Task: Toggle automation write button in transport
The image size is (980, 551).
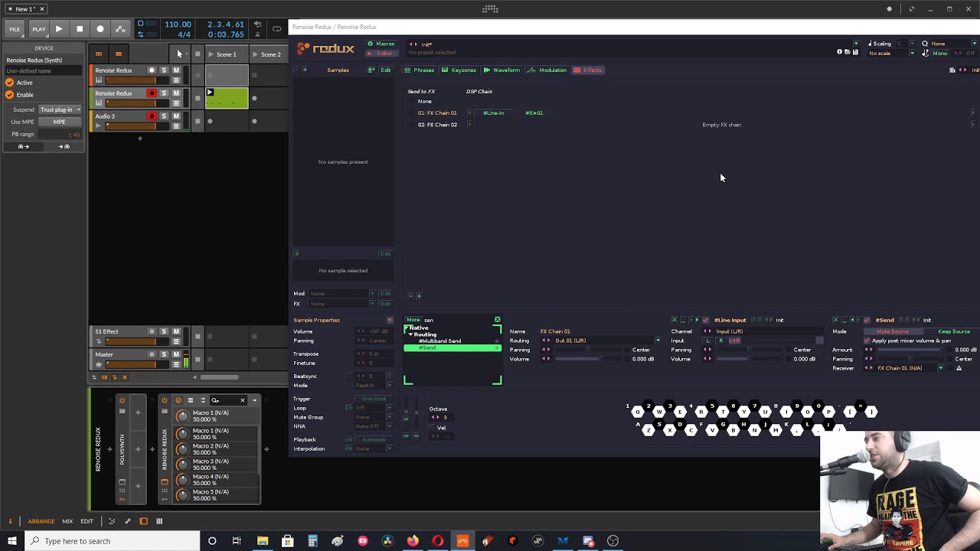Action: point(120,29)
